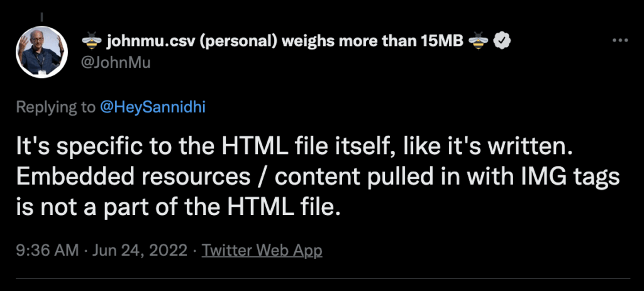Click the "Replying to" label

pos(55,107)
